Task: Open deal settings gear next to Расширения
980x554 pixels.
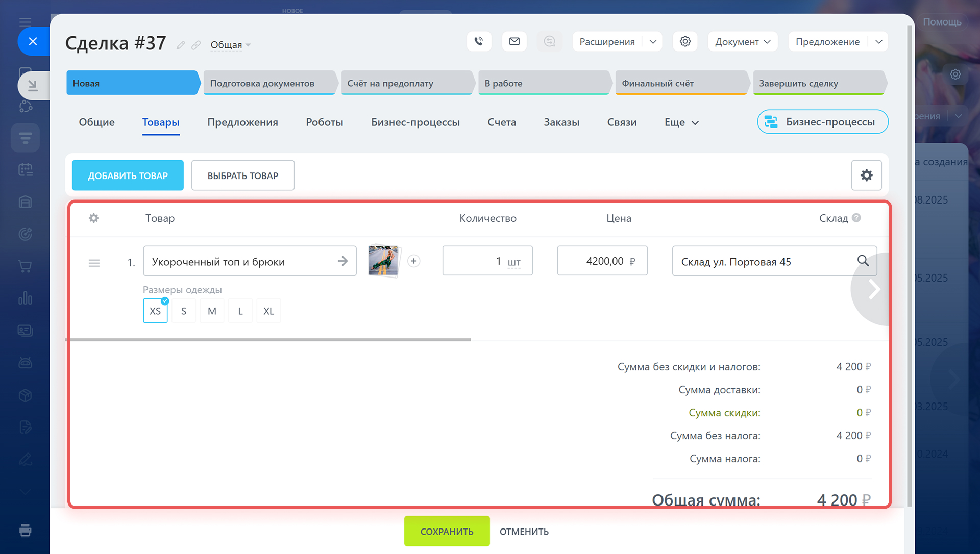Action: tap(685, 41)
